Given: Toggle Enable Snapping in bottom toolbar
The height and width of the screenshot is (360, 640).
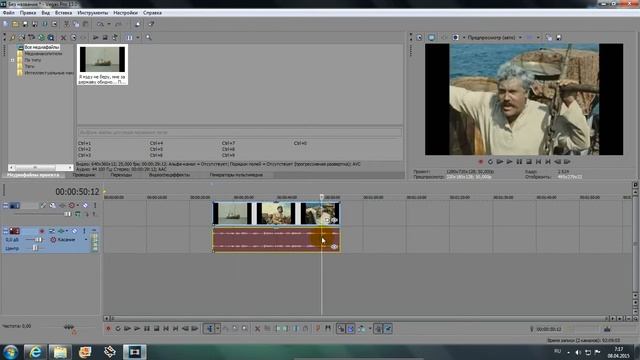Looking at the screenshot, I should (x=341, y=328).
